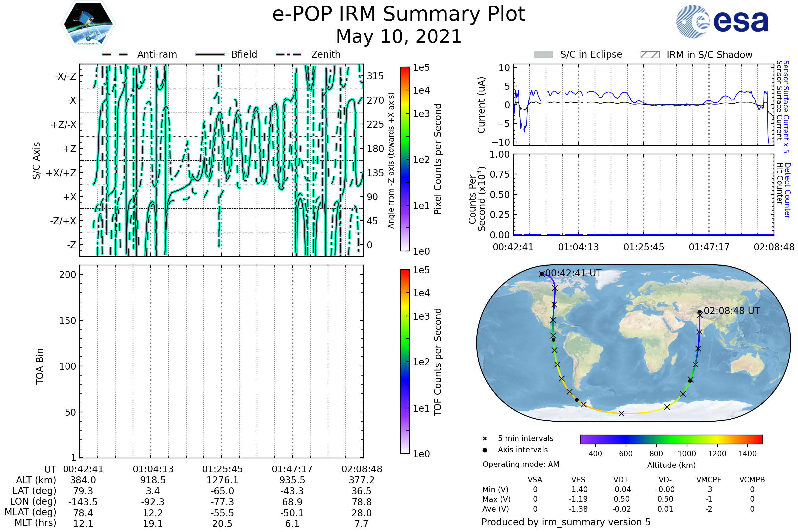Click the e-POP IRM Summary Plot title
The height and width of the screenshot is (532, 798).
pos(399,14)
